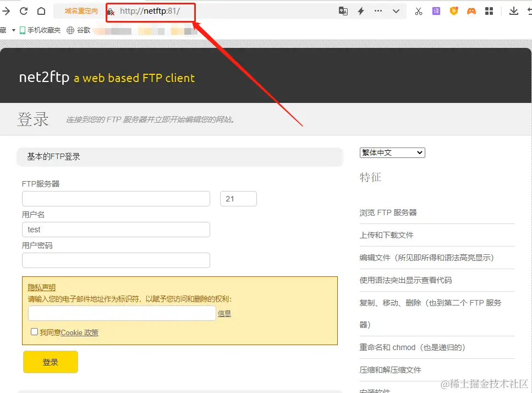Go to the browser home page icon
532x393 pixels.
tap(41, 11)
